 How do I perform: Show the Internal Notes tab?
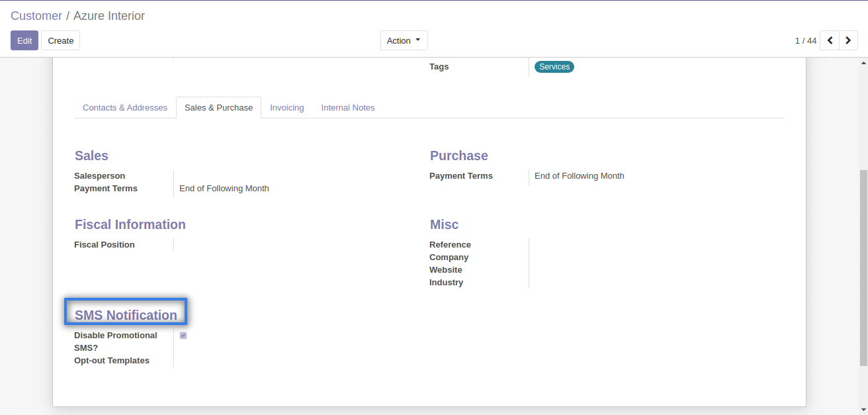click(x=348, y=108)
